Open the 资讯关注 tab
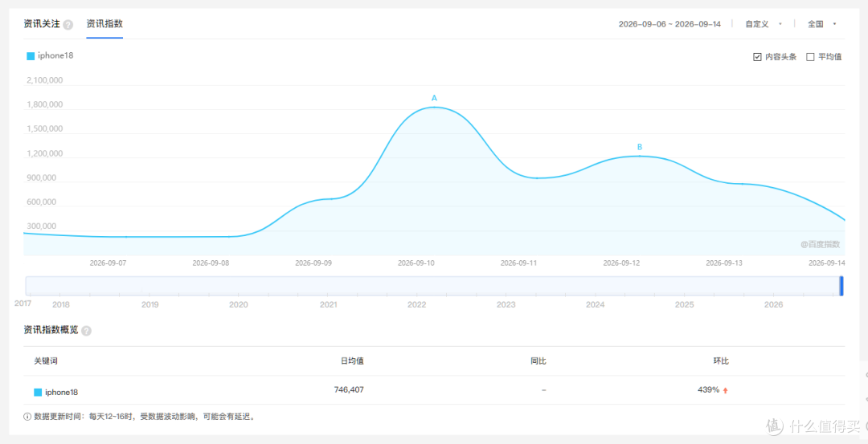The width and height of the screenshot is (868, 444). [42, 24]
